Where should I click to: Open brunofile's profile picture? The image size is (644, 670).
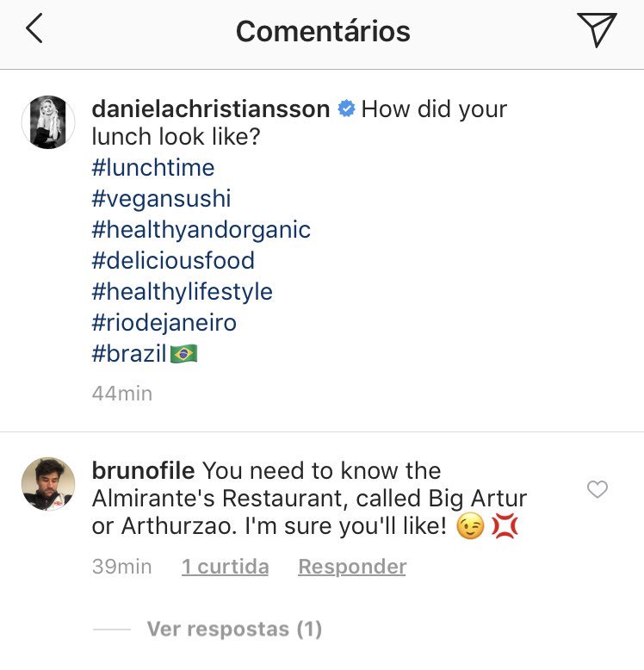click(x=48, y=484)
